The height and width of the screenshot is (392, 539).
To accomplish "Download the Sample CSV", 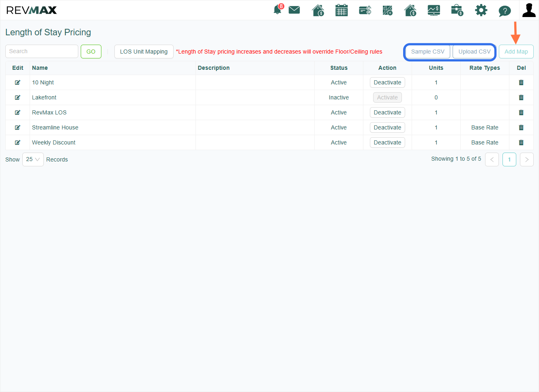I will [x=427, y=52].
